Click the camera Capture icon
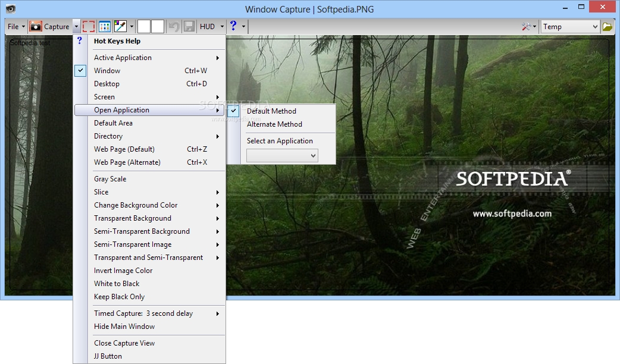Viewport: 620px width, 364px height. pos(36,27)
